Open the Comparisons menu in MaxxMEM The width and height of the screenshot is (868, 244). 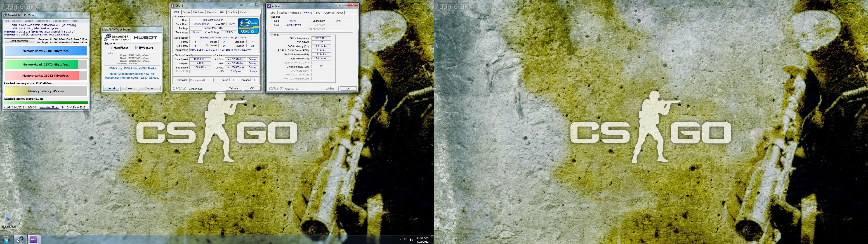point(60,21)
